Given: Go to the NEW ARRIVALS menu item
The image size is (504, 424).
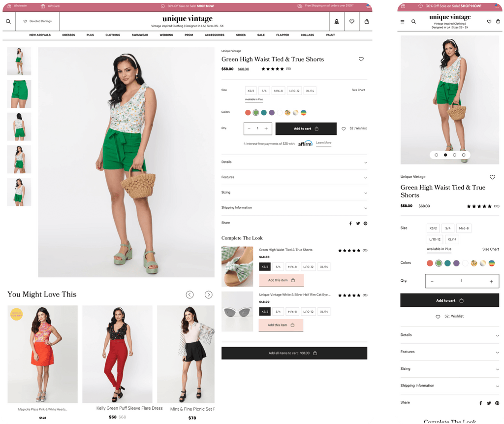Looking at the screenshot, I should [40, 35].
